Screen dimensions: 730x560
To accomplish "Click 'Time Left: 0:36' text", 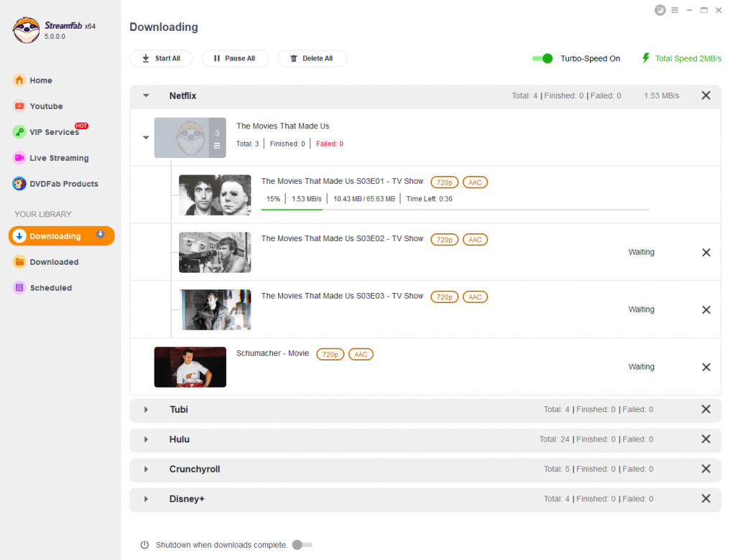I will click(x=429, y=199).
